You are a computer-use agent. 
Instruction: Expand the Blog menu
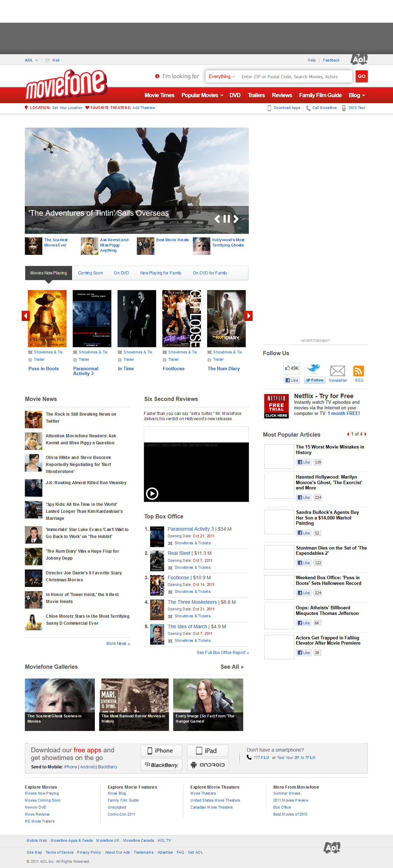[357, 95]
